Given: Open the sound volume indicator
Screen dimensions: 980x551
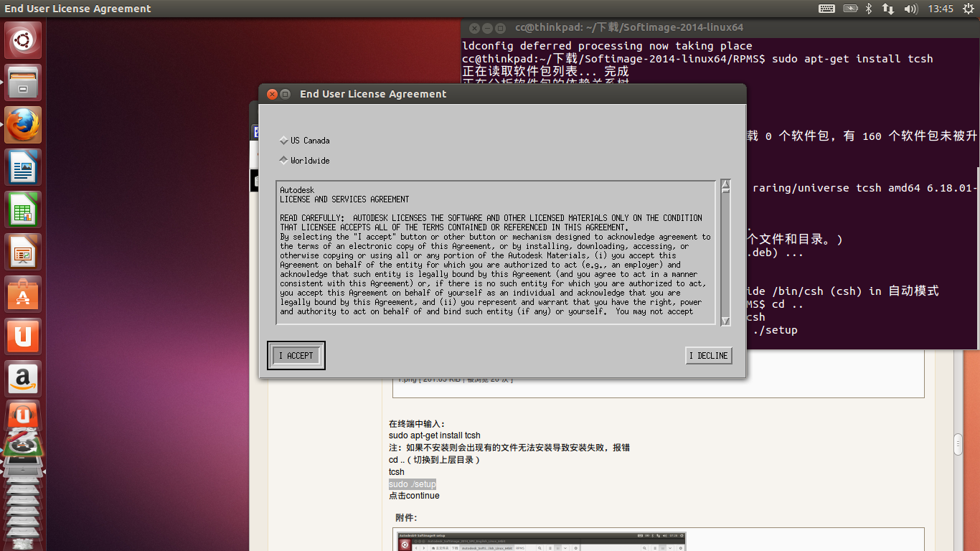Looking at the screenshot, I should coord(911,9).
